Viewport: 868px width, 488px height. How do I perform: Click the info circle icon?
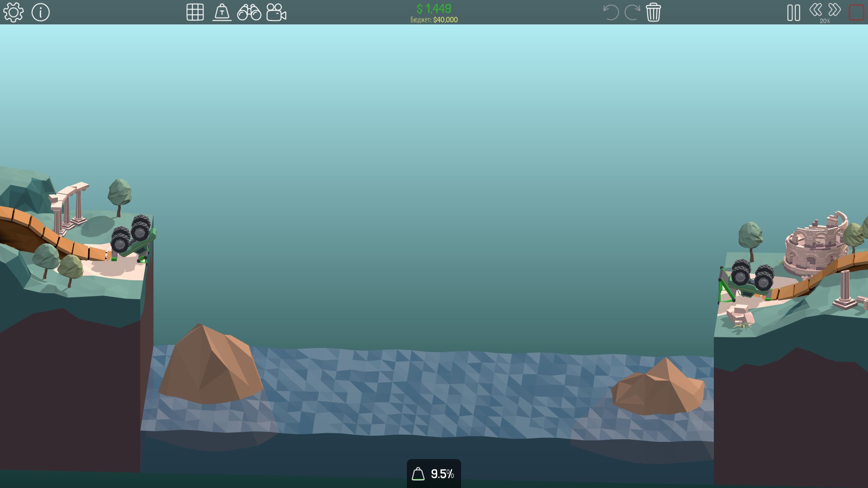coord(40,12)
